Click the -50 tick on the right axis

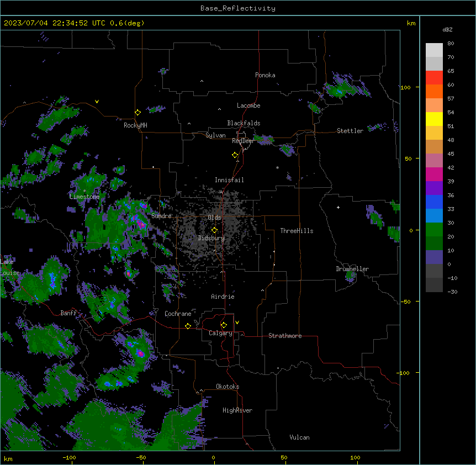(405, 302)
